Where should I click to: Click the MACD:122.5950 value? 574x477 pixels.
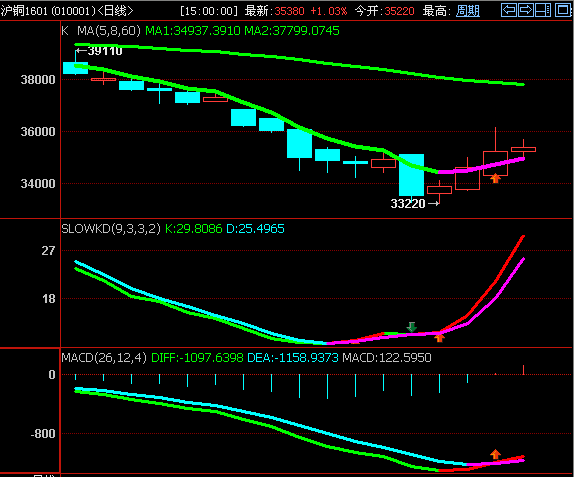pyautogui.click(x=387, y=358)
